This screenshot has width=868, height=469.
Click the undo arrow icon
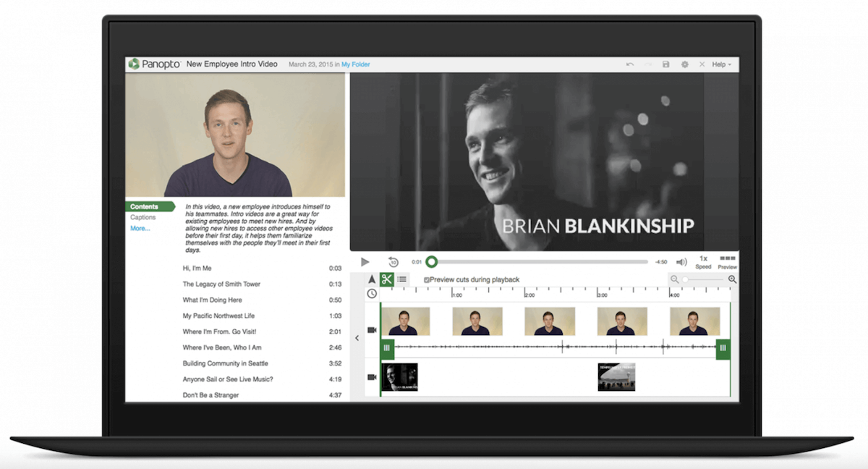coord(630,64)
